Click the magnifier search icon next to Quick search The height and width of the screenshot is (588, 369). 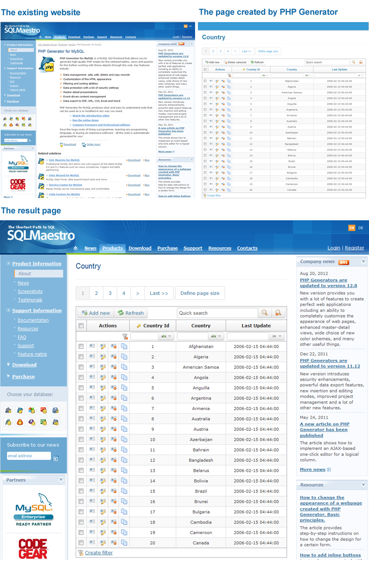point(265,313)
